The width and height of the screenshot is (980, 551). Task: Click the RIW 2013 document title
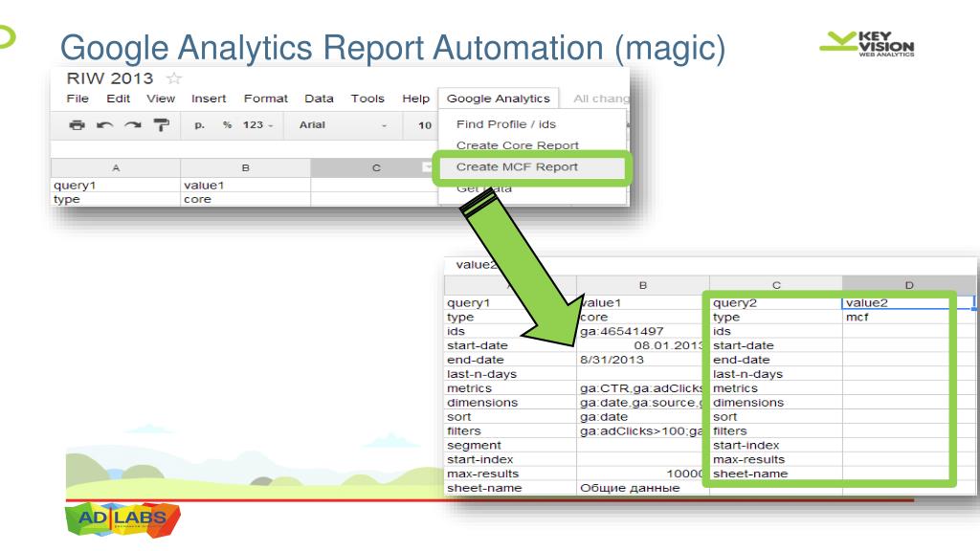(110, 78)
